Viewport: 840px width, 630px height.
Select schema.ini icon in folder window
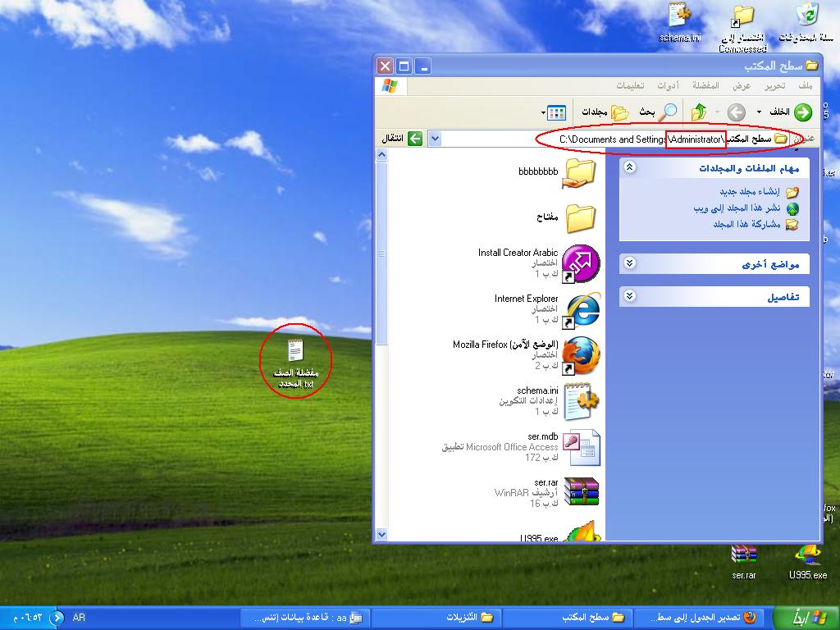click(582, 401)
